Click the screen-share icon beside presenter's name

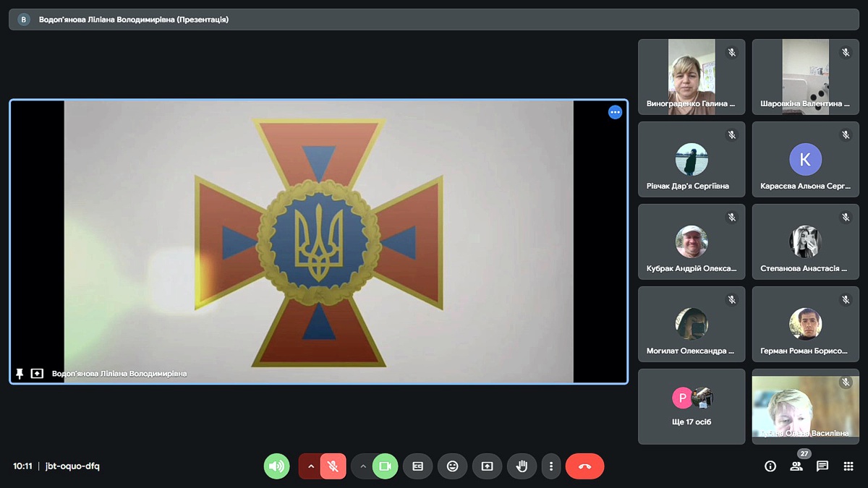(37, 374)
